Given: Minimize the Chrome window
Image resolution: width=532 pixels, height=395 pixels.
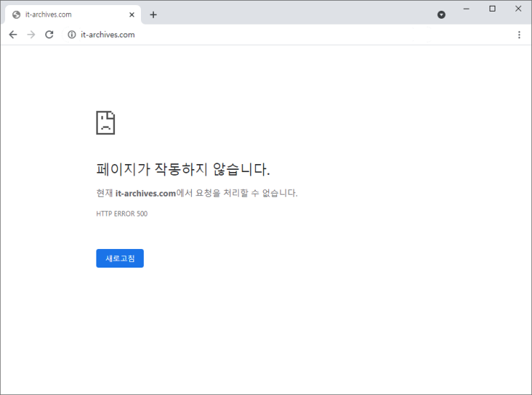Looking at the screenshot, I should 467,9.
